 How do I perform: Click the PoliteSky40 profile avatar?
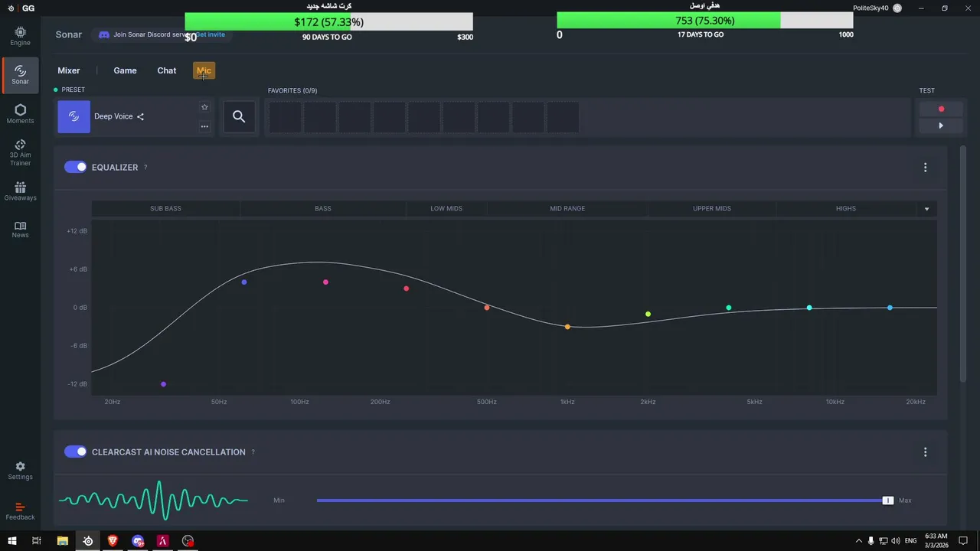pyautogui.click(x=897, y=8)
